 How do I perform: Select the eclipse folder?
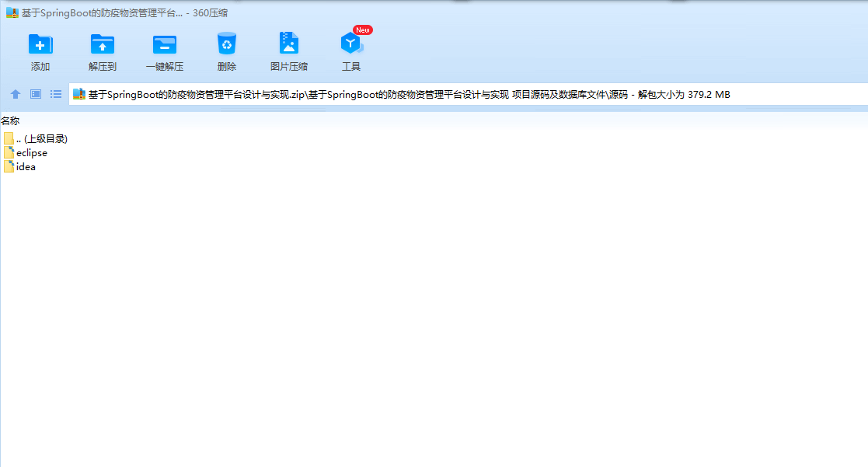point(26,153)
